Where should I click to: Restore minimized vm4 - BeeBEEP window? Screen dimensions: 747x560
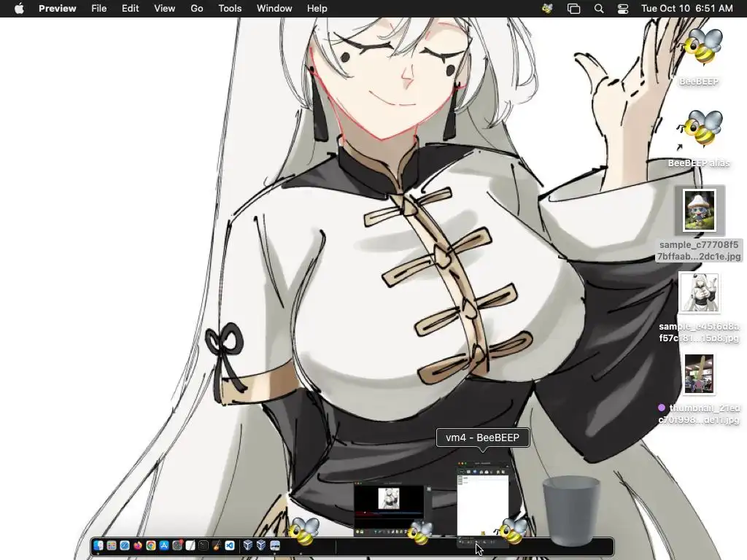click(x=483, y=504)
